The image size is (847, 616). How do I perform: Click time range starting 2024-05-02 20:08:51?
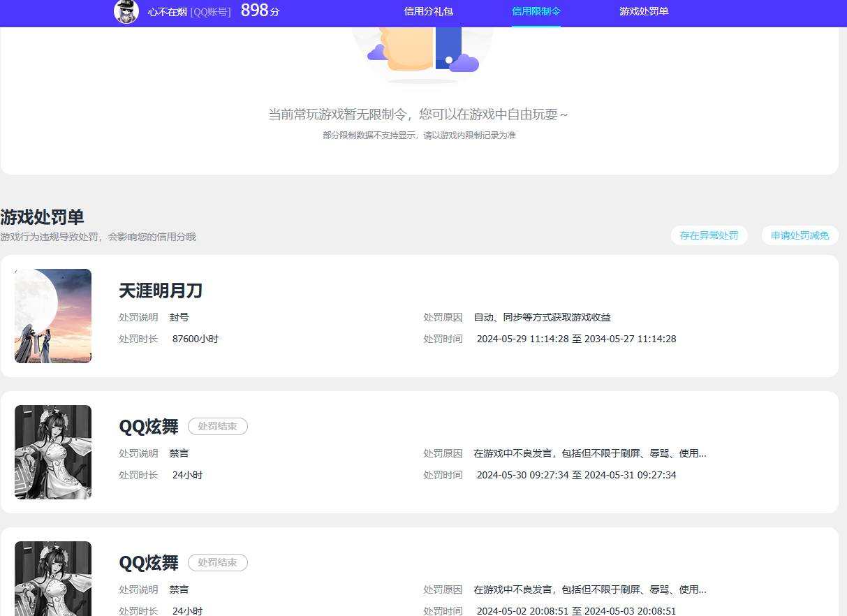[x=576, y=610]
